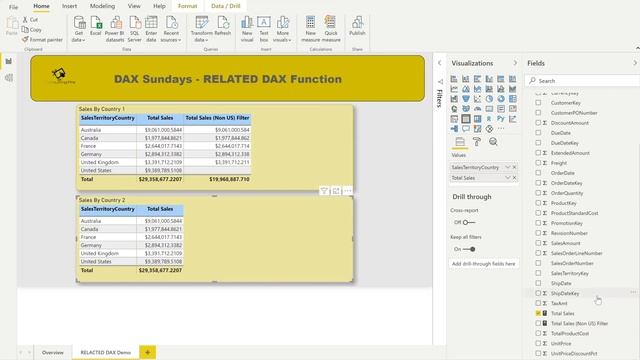The height and width of the screenshot is (360, 640).
Task: Click the Fields Search box
Action: [x=582, y=80]
